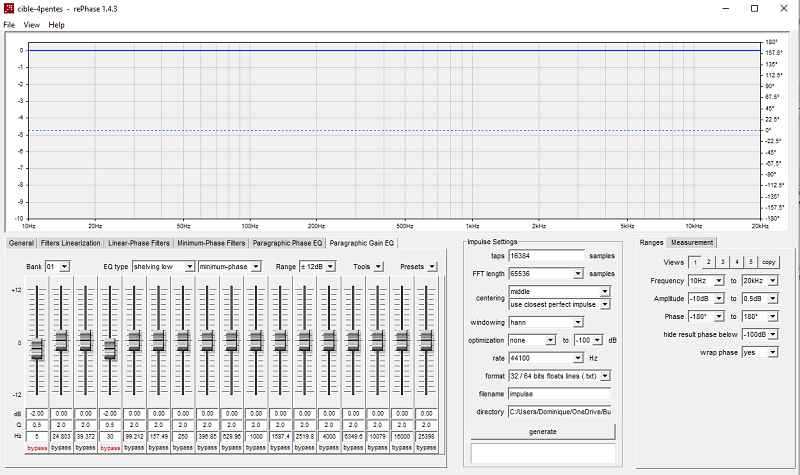Expand the Range ±12dB dropdown
The width and height of the screenshot is (800, 475).
tap(317, 267)
